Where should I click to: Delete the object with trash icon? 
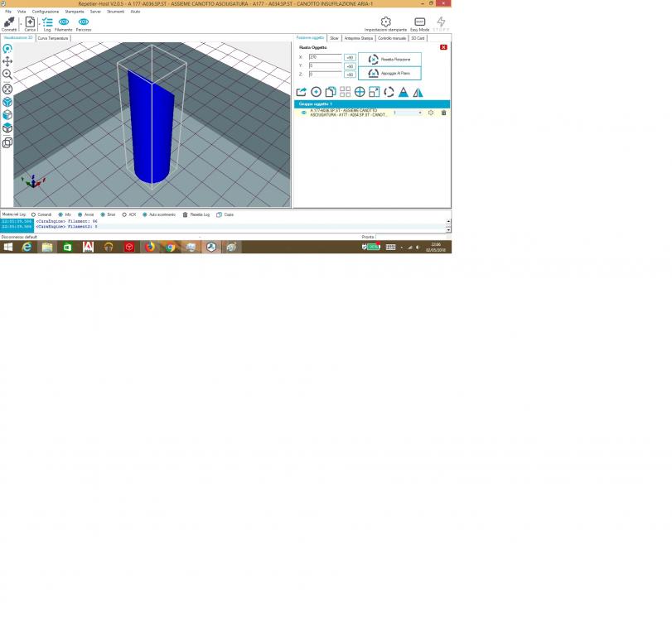coord(443,113)
